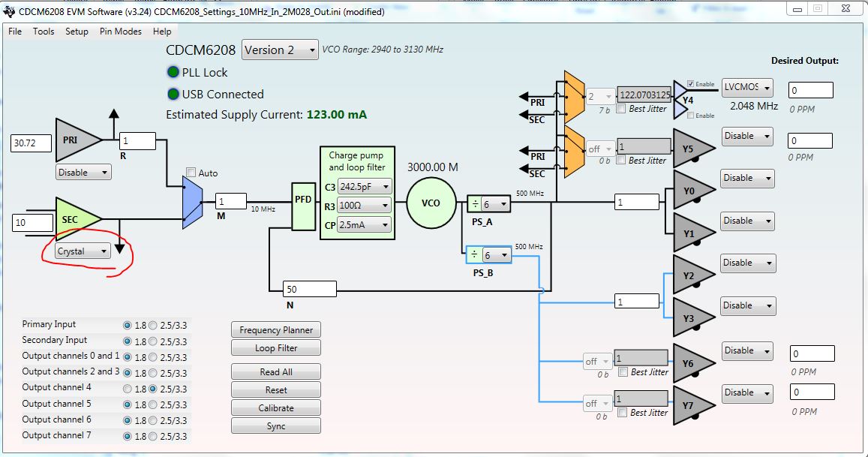Viewport: 868px width, 457px height.
Task: Enable Best Jitter for Y6 divider
Action: [x=623, y=371]
